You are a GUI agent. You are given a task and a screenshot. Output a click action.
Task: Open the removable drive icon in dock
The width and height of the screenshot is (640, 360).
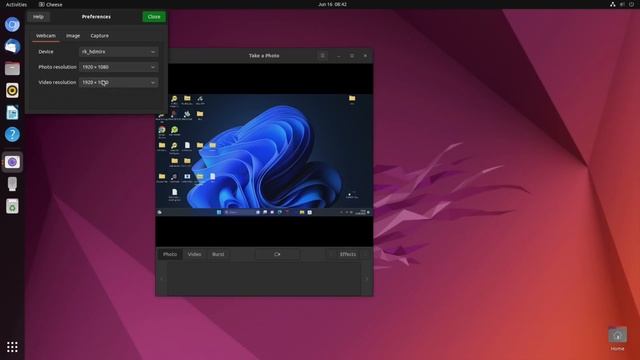12,184
